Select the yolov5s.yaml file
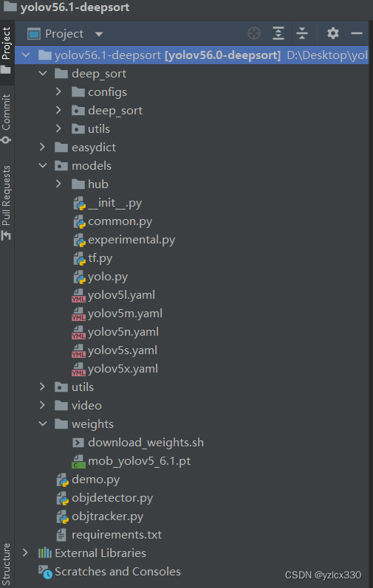 [x=123, y=350]
